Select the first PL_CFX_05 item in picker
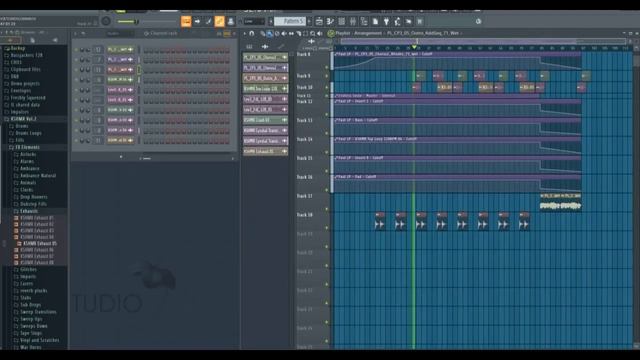Image resolution: width=640 pixels, height=360 pixels. click(265, 58)
